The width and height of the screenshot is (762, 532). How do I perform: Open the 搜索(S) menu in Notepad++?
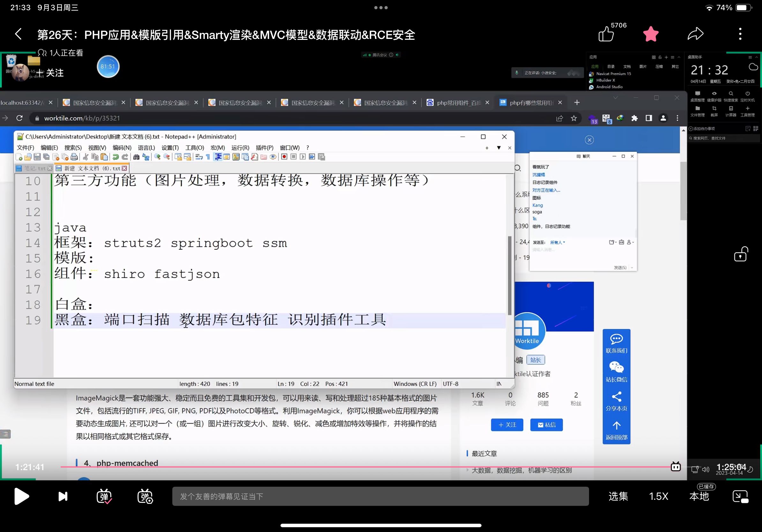tap(73, 148)
